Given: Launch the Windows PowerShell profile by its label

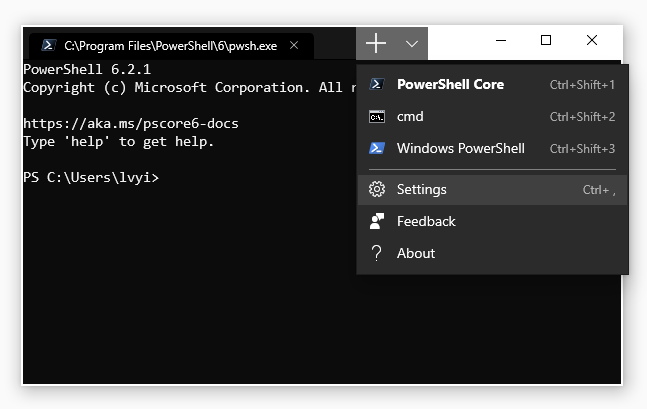Looking at the screenshot, I should point(460,149).
